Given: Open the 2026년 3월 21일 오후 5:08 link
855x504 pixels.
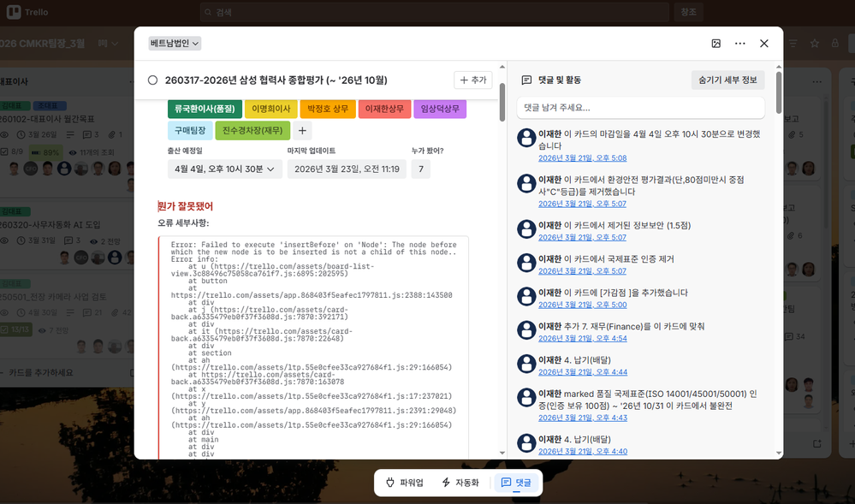Looking at the screenshot, I should [x=583, y=158].
